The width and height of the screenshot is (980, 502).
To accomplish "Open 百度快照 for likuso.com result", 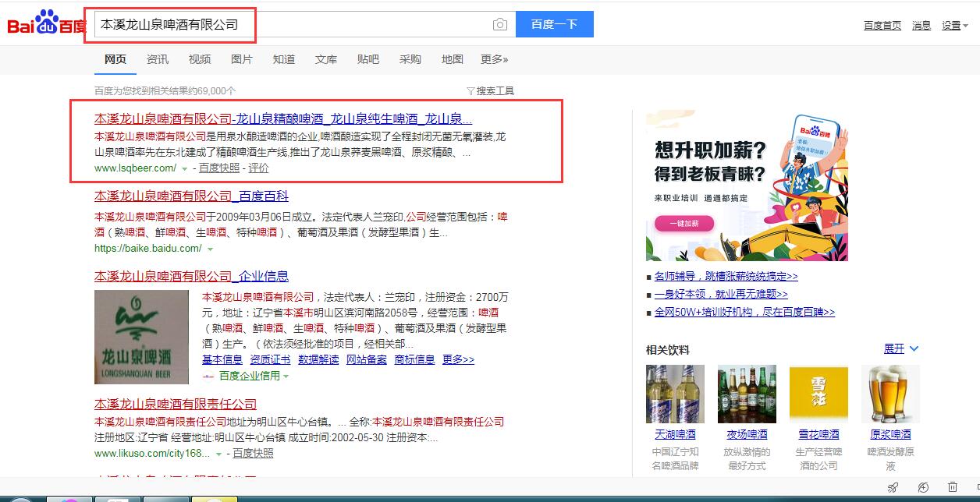I will (x=253, y=453).
